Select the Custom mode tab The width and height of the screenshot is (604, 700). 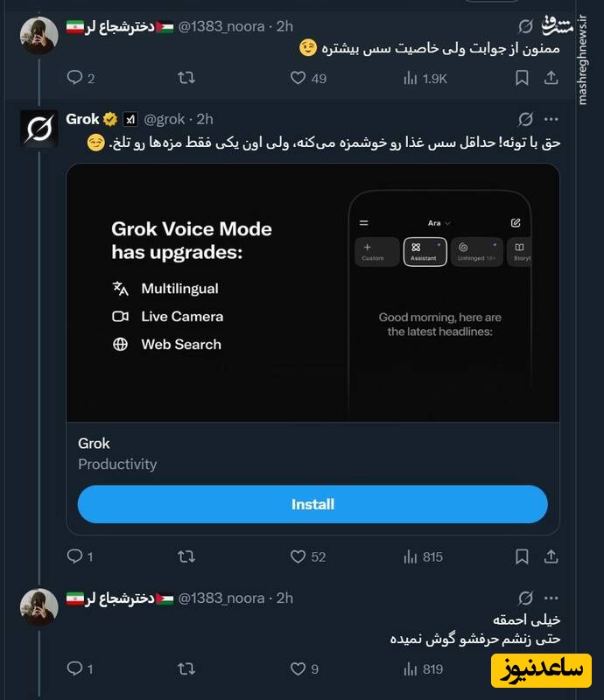(x=376, y=252)
